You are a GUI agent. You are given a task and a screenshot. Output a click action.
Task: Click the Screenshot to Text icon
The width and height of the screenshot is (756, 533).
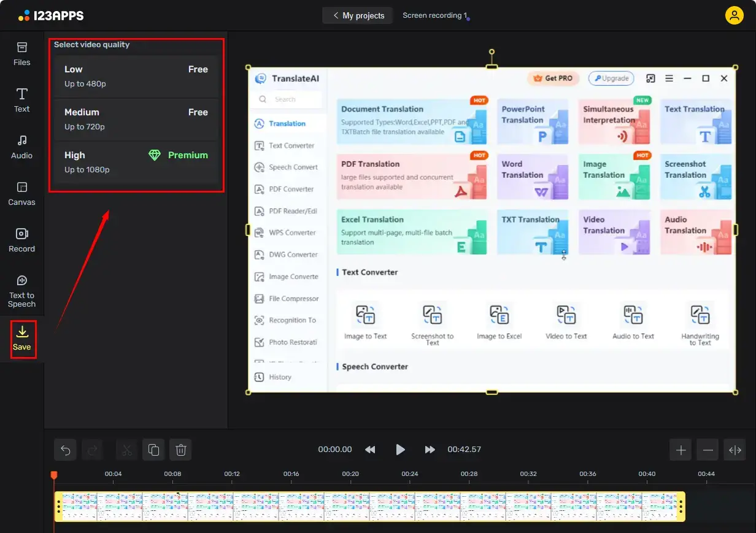(432, 315)
